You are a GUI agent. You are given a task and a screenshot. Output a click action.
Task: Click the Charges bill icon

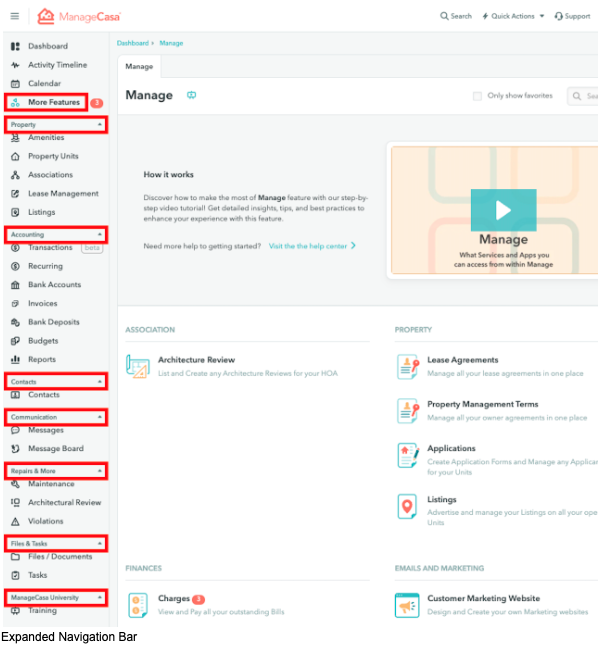pyautogui.click(x=138, y=605)
